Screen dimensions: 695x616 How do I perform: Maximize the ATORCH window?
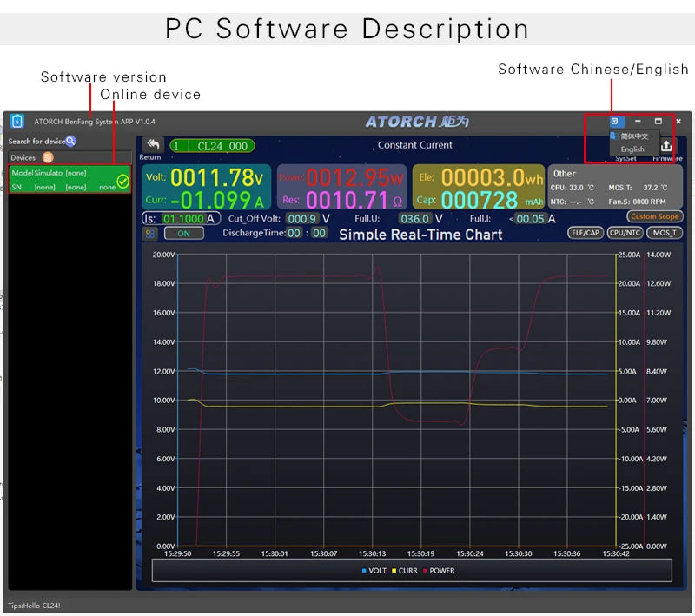(659, 121)
